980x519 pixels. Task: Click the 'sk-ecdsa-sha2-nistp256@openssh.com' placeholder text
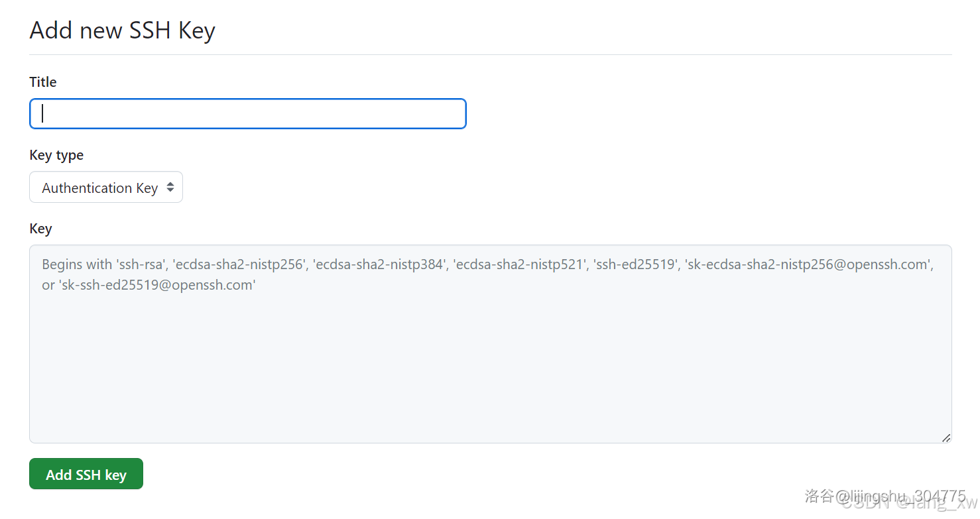[x=808, y=264]
